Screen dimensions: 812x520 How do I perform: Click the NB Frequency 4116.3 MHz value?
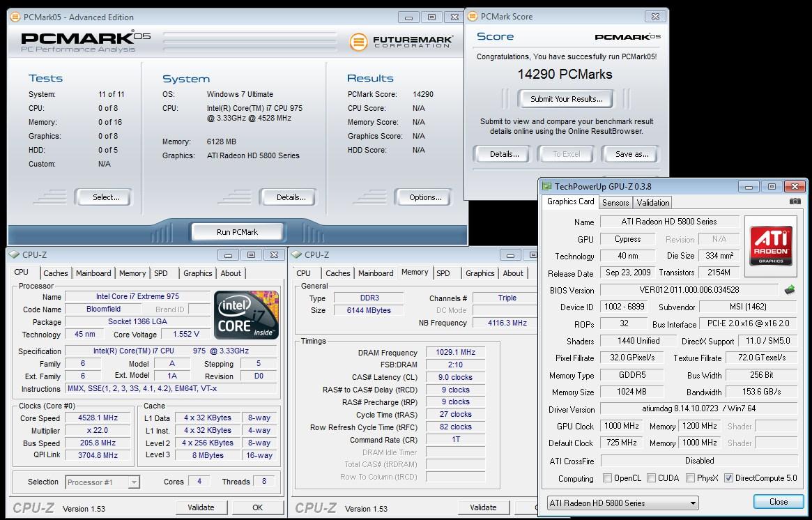coord(507,323)
